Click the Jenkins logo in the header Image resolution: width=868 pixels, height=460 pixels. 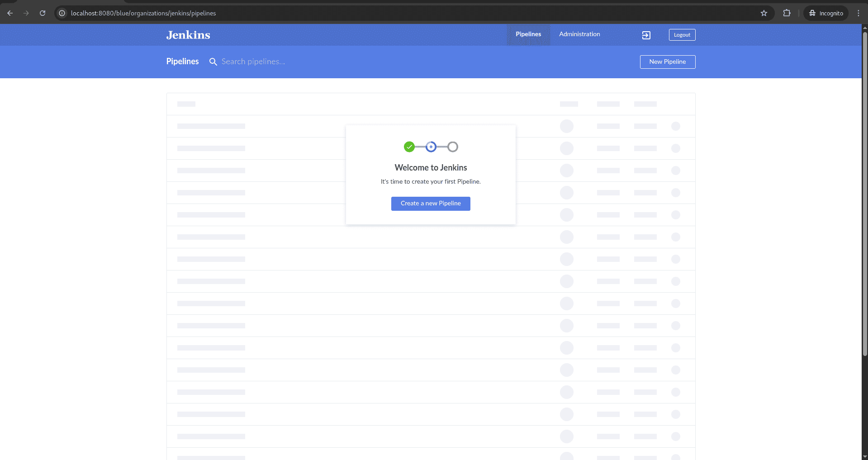coord(188,35)
